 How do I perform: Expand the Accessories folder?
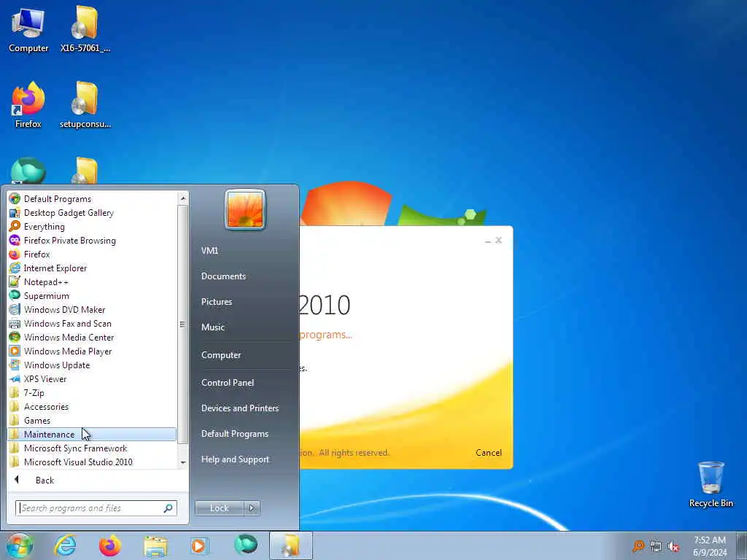[92, 406]
